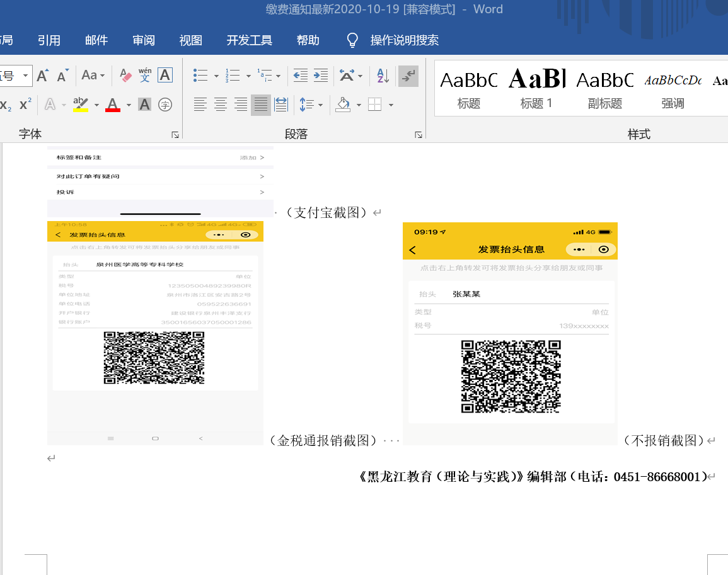Decrease paragraph indent

301,75
